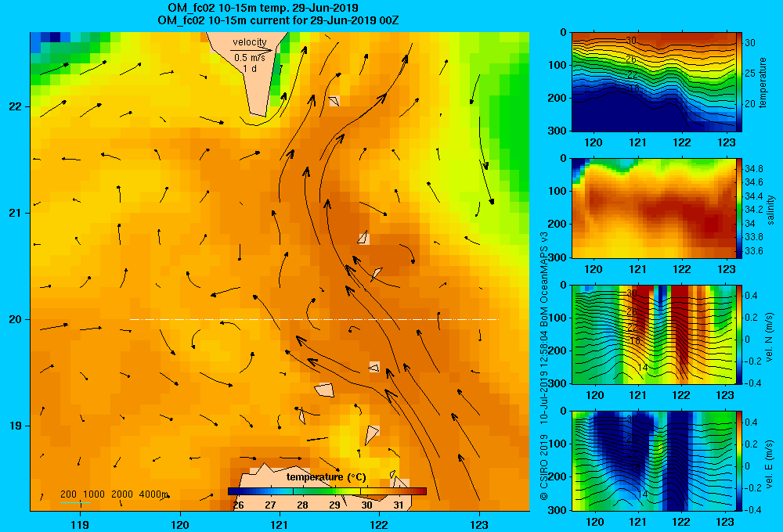
Task: Click the white dashed section line at latitude 20
Action: pyautogui.click(x=314, y=319)
